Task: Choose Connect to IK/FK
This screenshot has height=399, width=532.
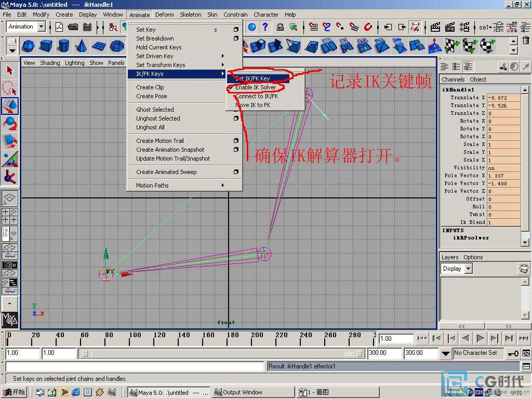Action: point(257,96)
